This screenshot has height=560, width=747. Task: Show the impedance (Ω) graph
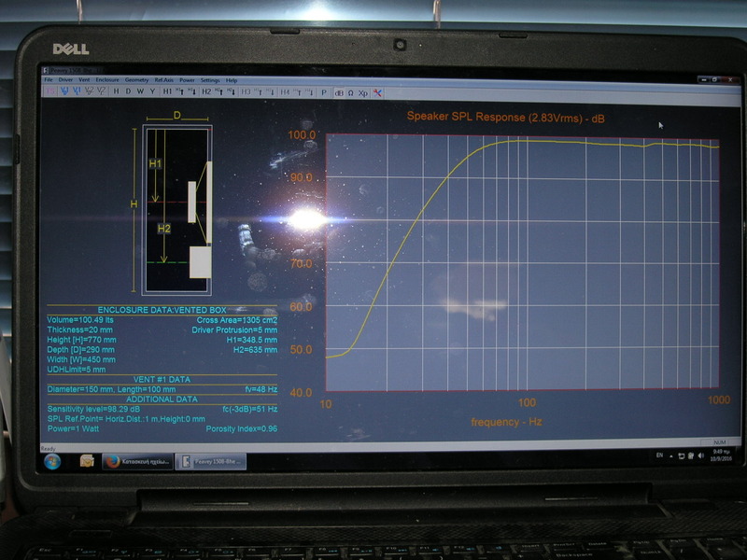pos(351,92)
